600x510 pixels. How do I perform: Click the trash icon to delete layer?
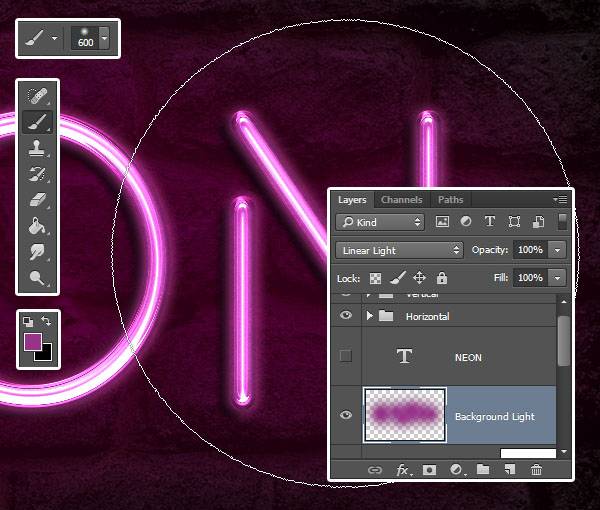tap(536, 469)
